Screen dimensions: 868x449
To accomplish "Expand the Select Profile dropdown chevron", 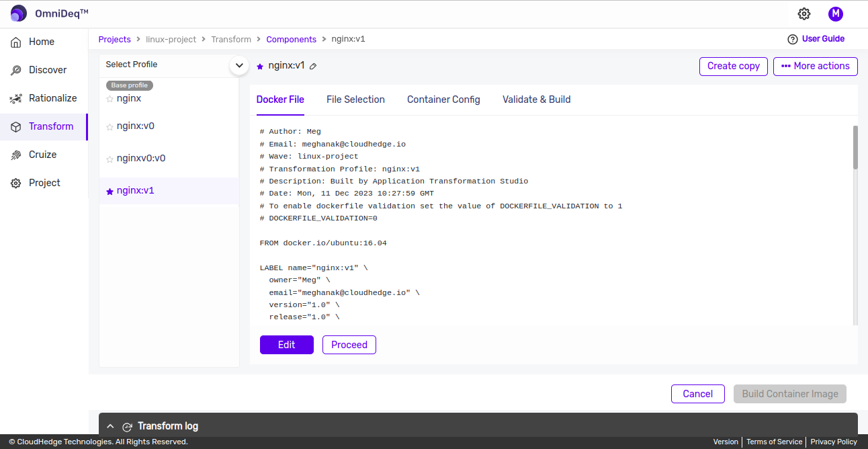I will tap(239, 65).
